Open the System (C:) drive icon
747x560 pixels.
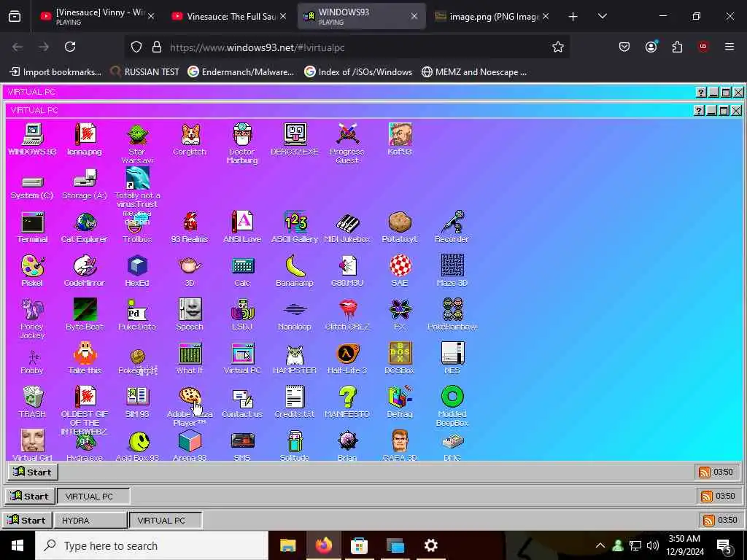(x=32, y=187)
